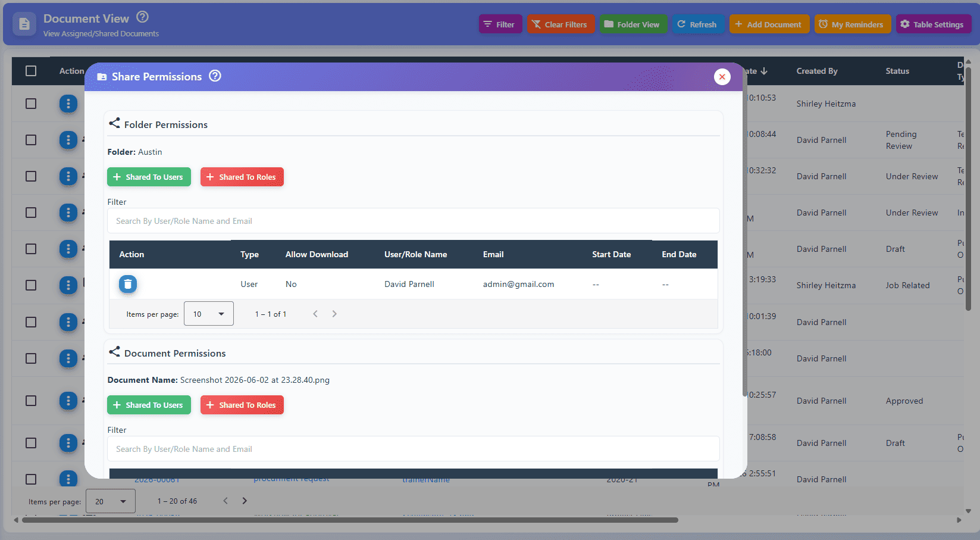This screenshot has width=980, height=540.
Task: Tick the select-all checkbox in table header
Action: point(31,71)
